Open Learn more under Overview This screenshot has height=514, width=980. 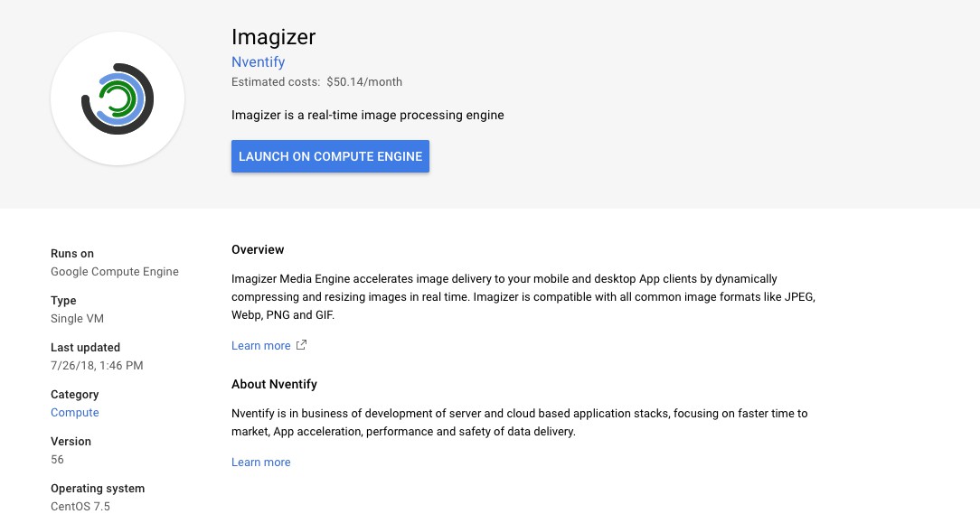pyautogui.click(x=260, y=346)
